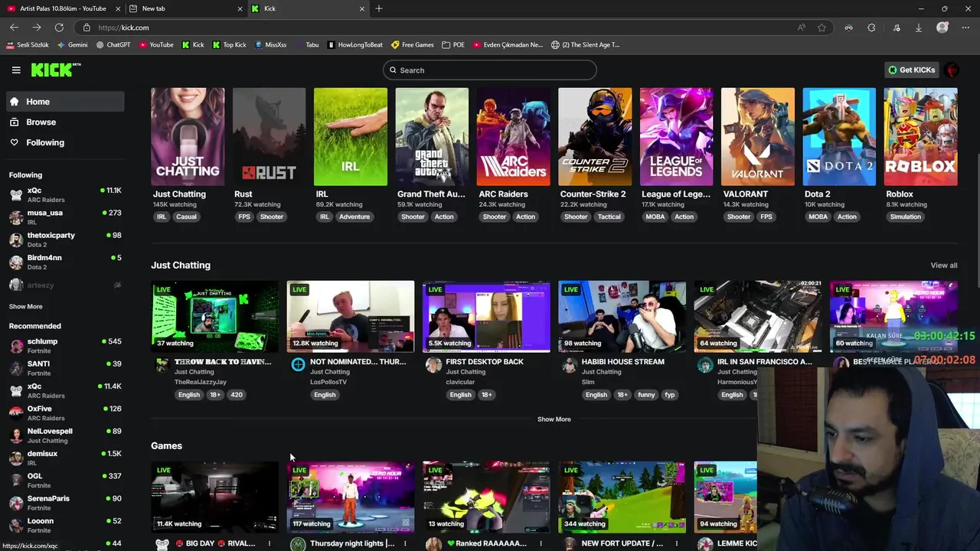Screen dimensions: 980x551
Task: Select the Roblox category card
Action: 920,137
